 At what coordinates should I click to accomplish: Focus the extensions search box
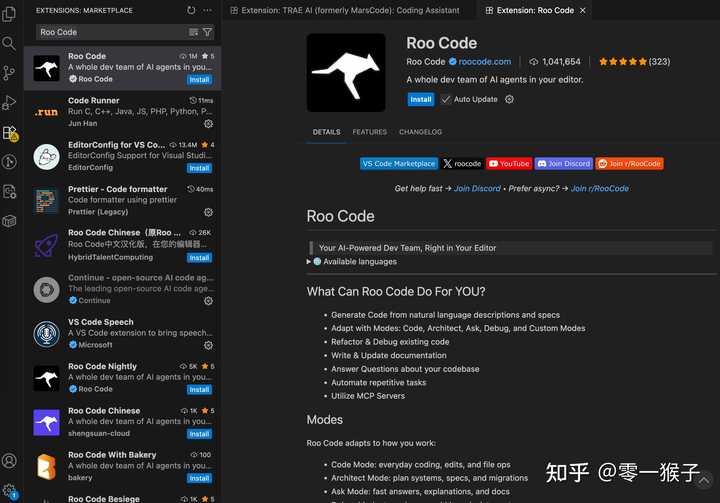112,32
